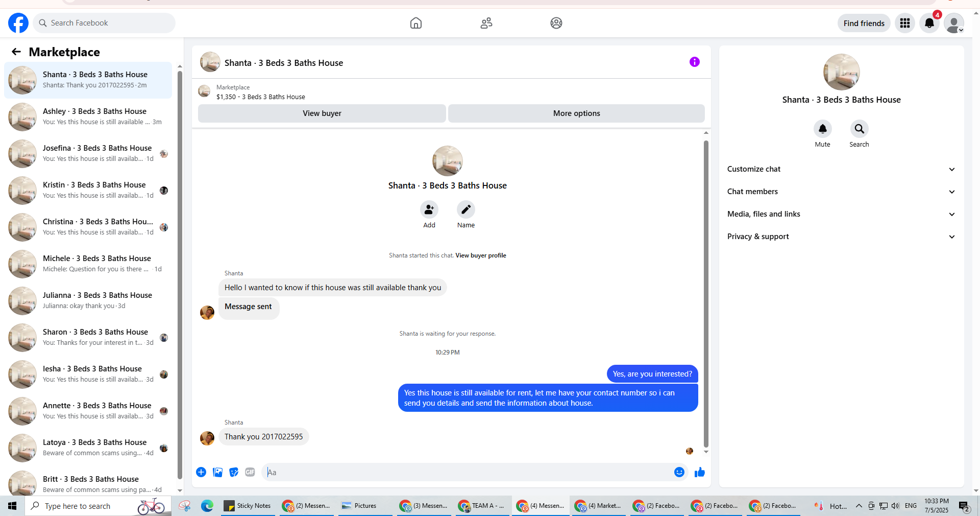This screenshot has height=516, width=980.
Task: Open Britt's 3 Beds conversation
Action: click(88, 481)
